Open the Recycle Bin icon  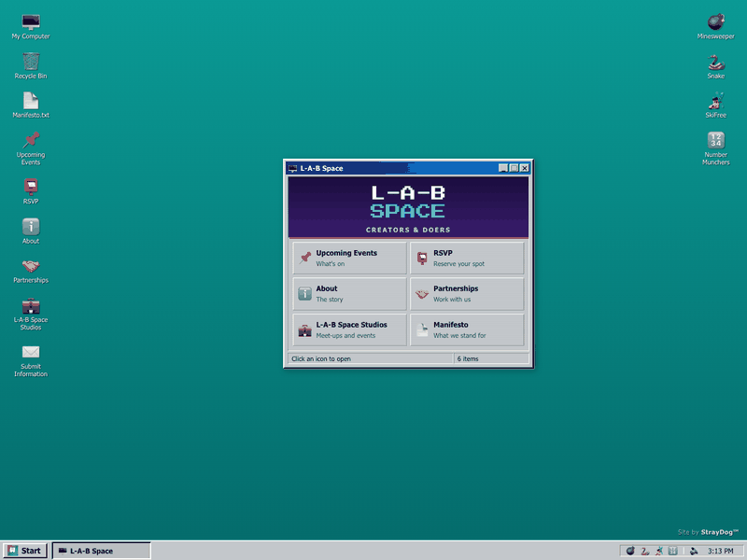(31, 65)
